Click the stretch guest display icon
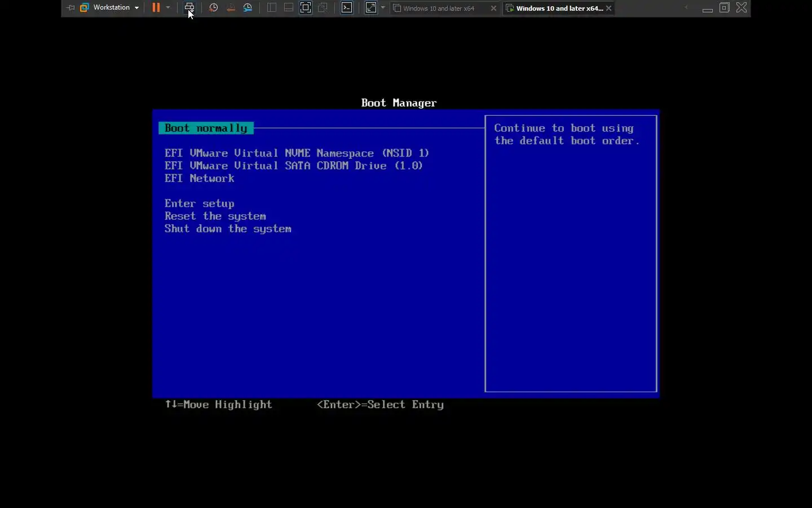This screenshot has width=812, height=508. 371,8
